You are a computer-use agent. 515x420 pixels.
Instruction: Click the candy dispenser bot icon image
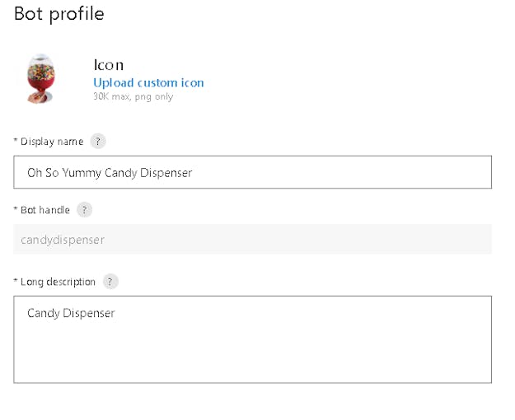point(40,79)
